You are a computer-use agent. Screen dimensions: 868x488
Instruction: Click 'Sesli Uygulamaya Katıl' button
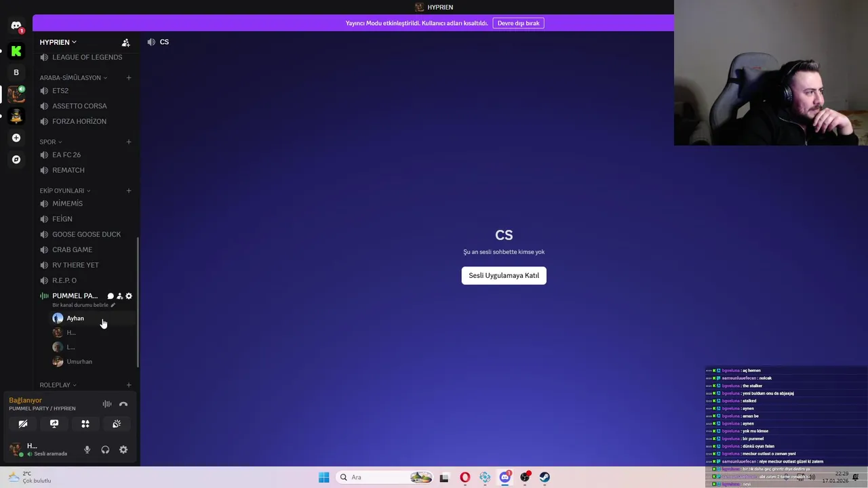[504, 275]
